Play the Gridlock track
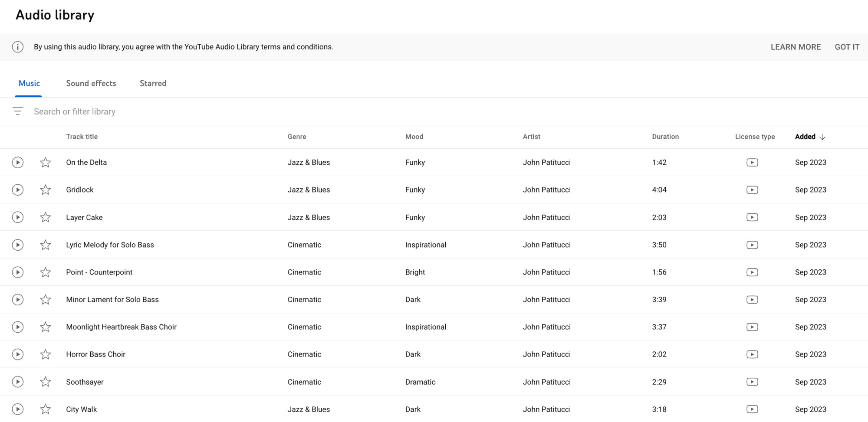 17,190
